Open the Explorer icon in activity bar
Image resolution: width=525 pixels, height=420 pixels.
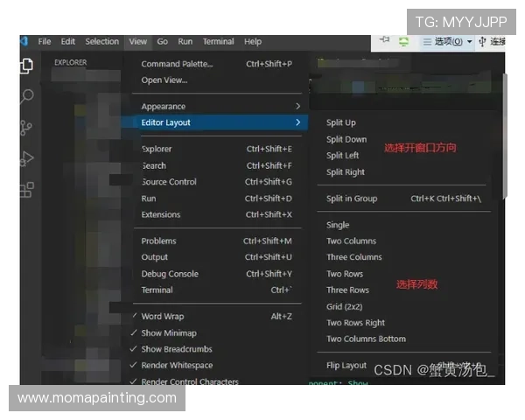[26, 66]
